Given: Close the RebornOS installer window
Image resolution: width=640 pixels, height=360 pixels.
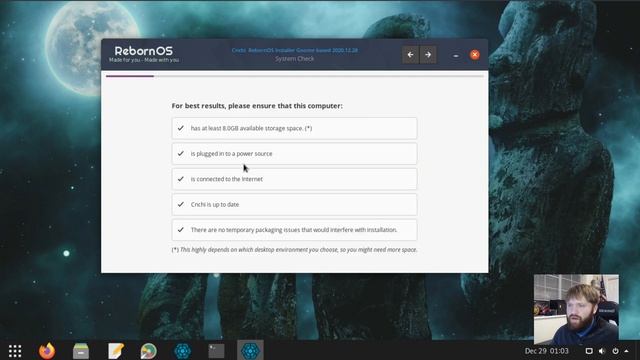Looking at the screenshot, I should pyautogui.click(x=474, y=55).
